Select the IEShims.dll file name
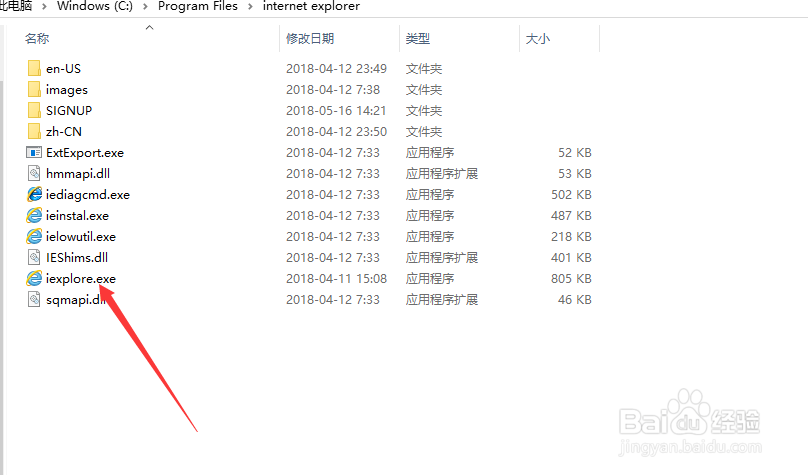Viewport: 808px width, 475px height. (x=77, y=258)
